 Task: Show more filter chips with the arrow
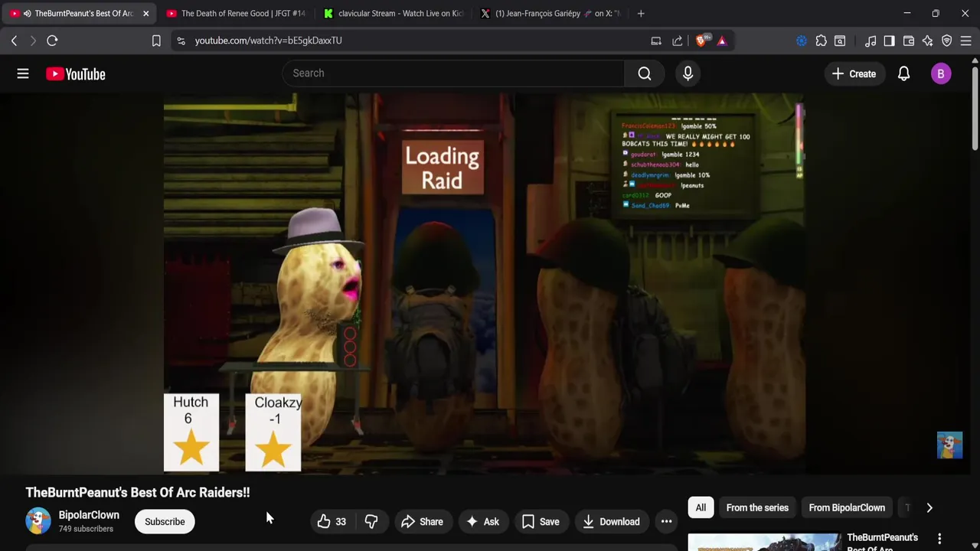(929, 507)
